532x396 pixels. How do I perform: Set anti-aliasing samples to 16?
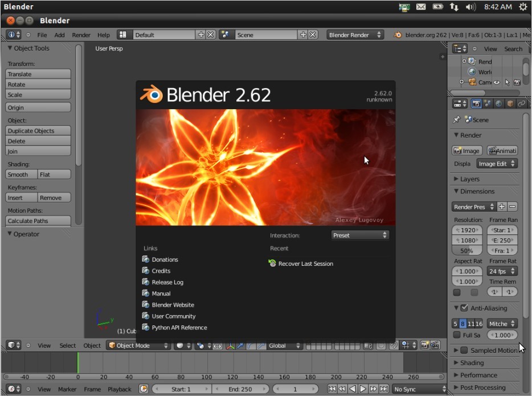click(478, 324)
